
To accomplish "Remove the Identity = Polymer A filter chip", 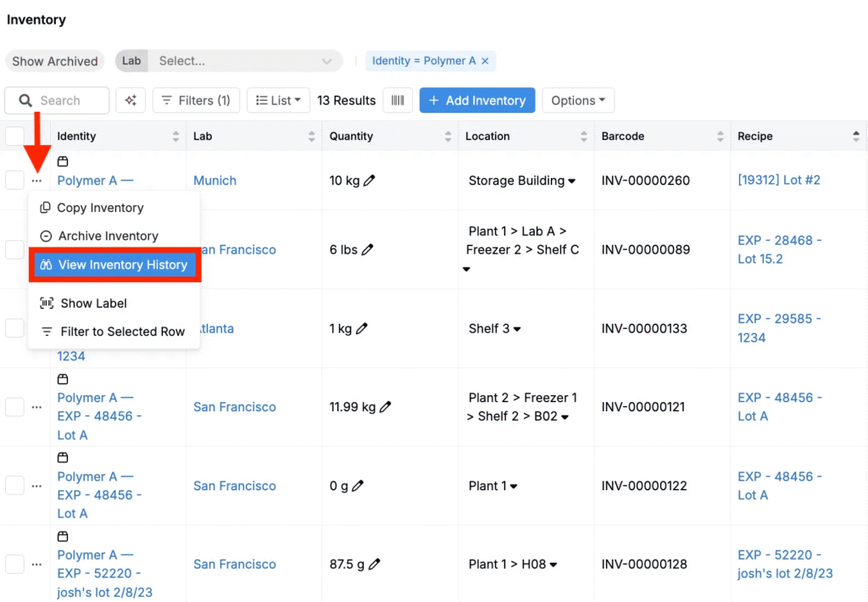I will coord(485,61).
